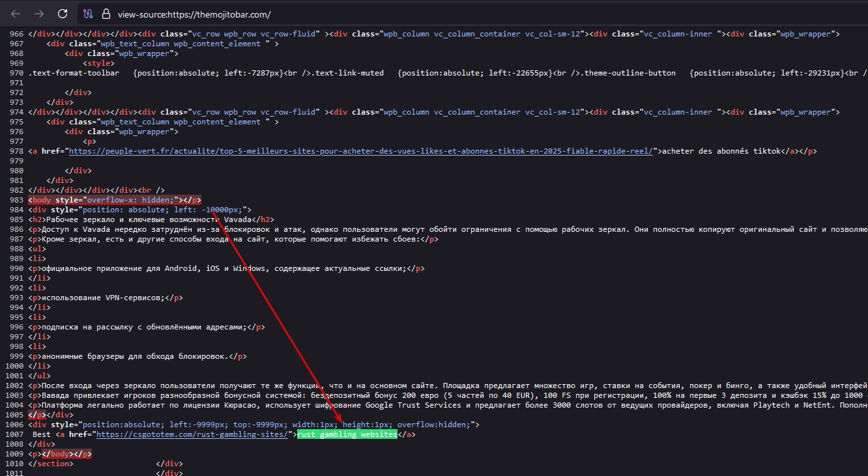The image size is (868, 476).
Task: Click the paragraph starting "Кроме зеркал"
Action: tap(233, 239)
